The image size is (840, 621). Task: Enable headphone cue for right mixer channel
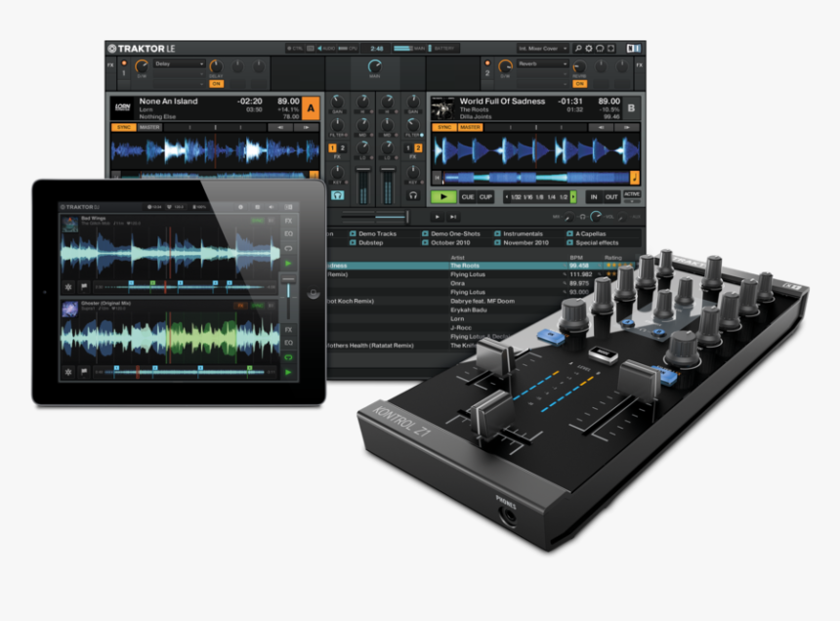[x=413, y=195]
